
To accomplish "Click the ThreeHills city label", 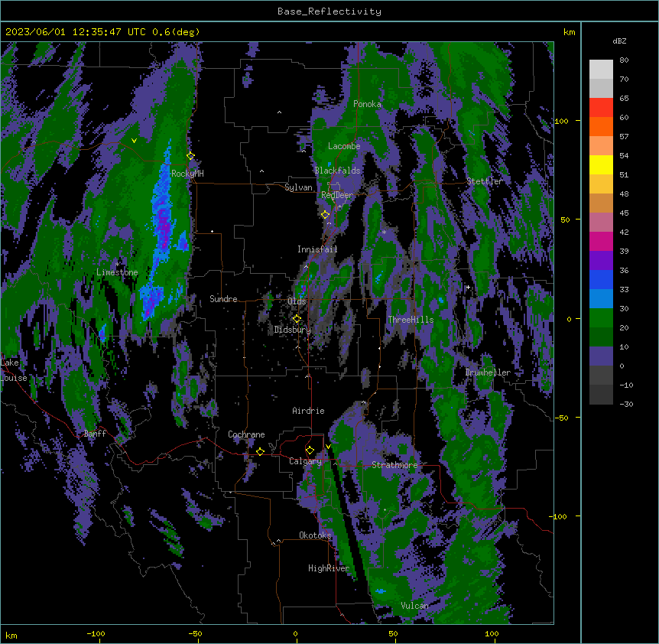I will (411, 320).
